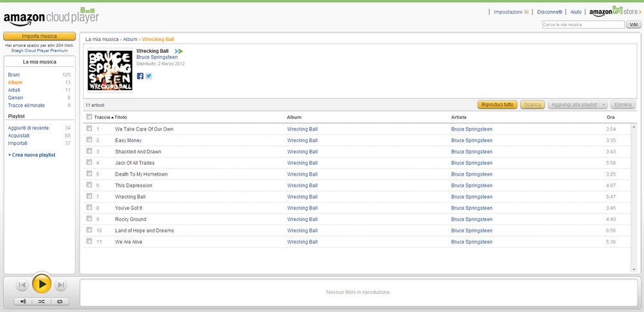Sort the list by the Album column header
The height and width of the screenshot is (312, 644).
294,118
